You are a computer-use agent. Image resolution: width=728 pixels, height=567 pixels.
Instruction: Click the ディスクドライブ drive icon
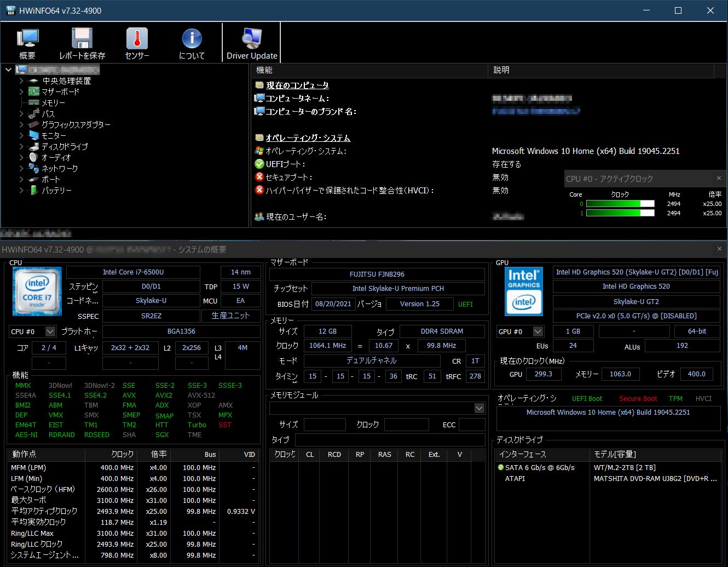tap(34, 147)
